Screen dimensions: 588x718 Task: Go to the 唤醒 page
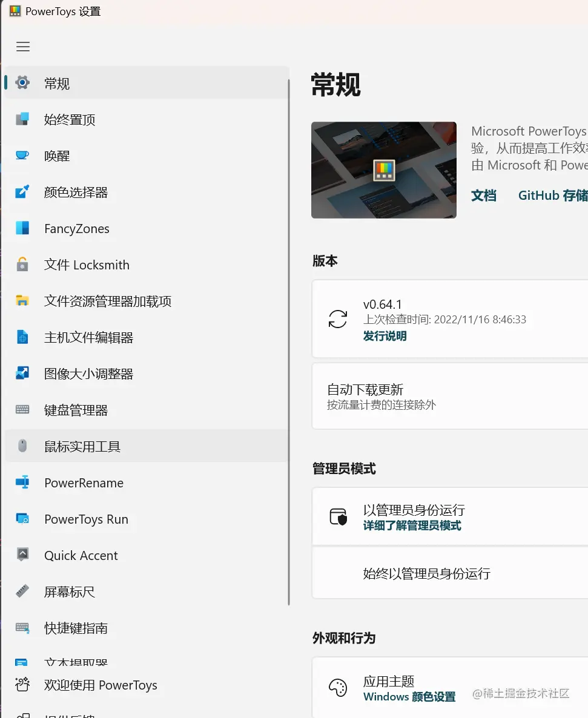(x=147, y=155)
